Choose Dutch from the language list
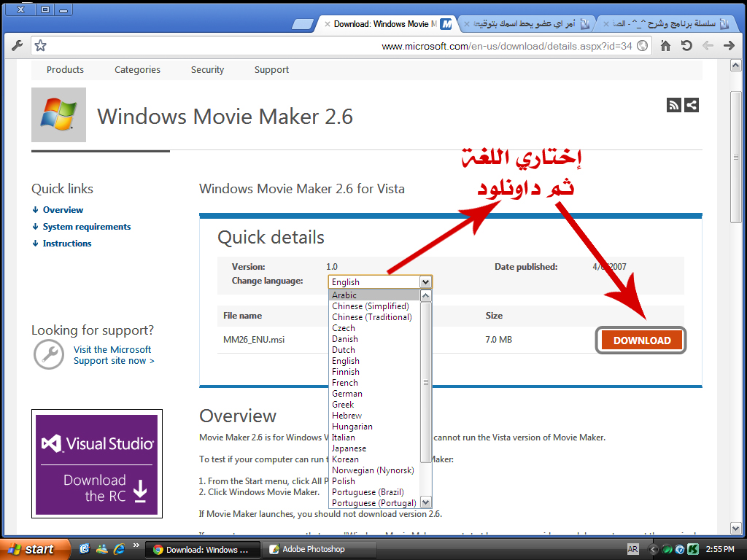The image size is (747, 560). coord(374,350)
